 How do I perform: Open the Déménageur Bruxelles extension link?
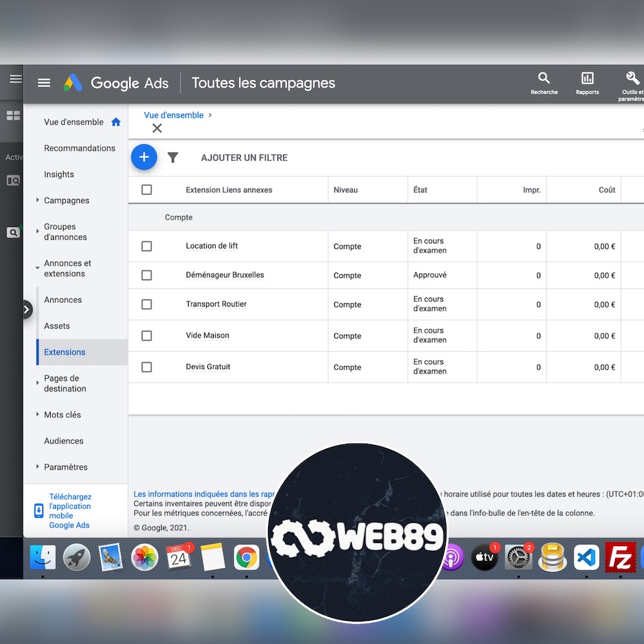click(225, 275)
